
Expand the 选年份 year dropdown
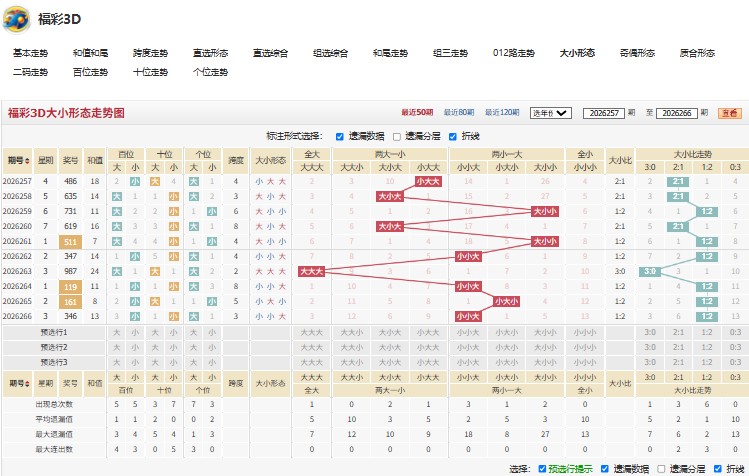point(551,113)
